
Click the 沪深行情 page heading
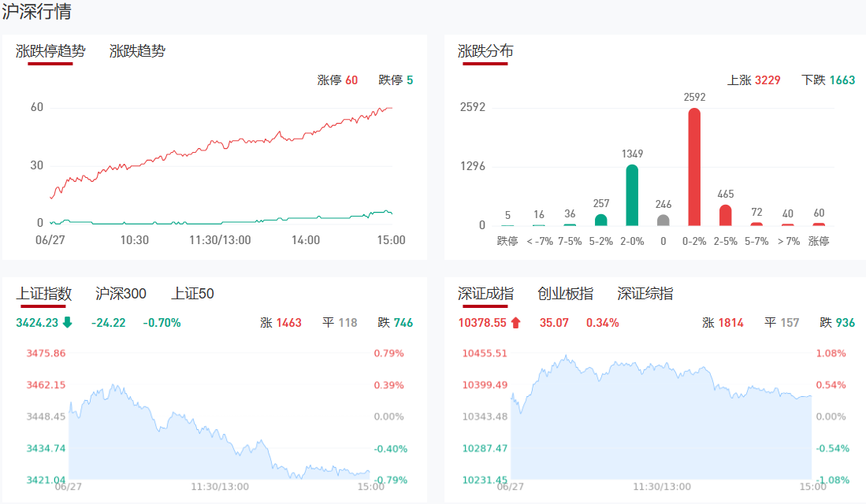tap(37, 13)
